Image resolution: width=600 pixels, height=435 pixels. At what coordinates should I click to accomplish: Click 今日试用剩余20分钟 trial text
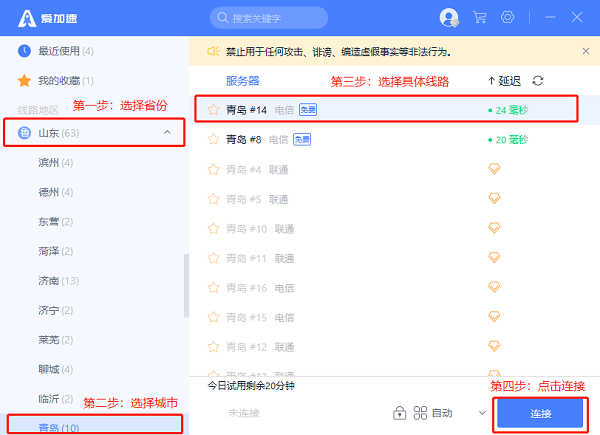(x=251, y=385)
